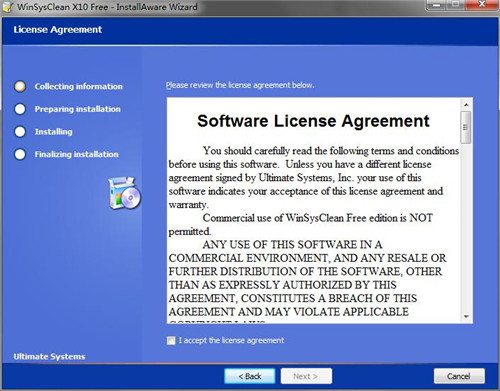Check the 'I accept the license agreement' box
This screenshot has height=391, width=500.
click(171, 340)
